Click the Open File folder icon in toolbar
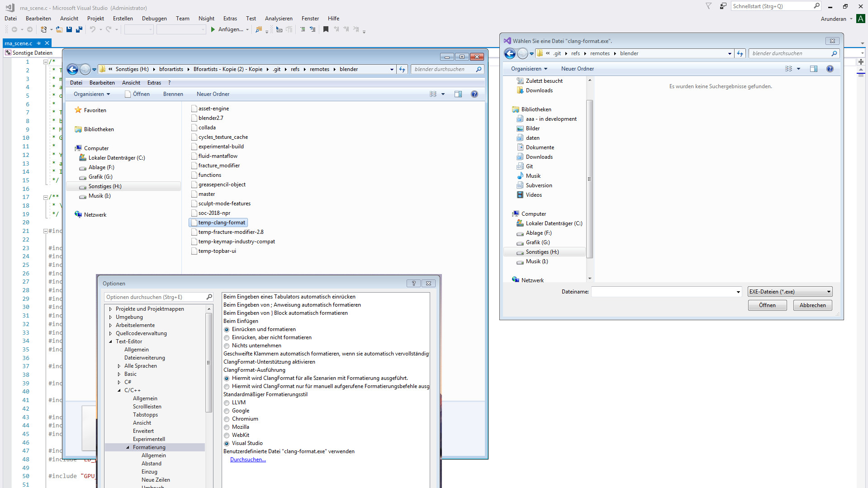 tap(59, 29)
